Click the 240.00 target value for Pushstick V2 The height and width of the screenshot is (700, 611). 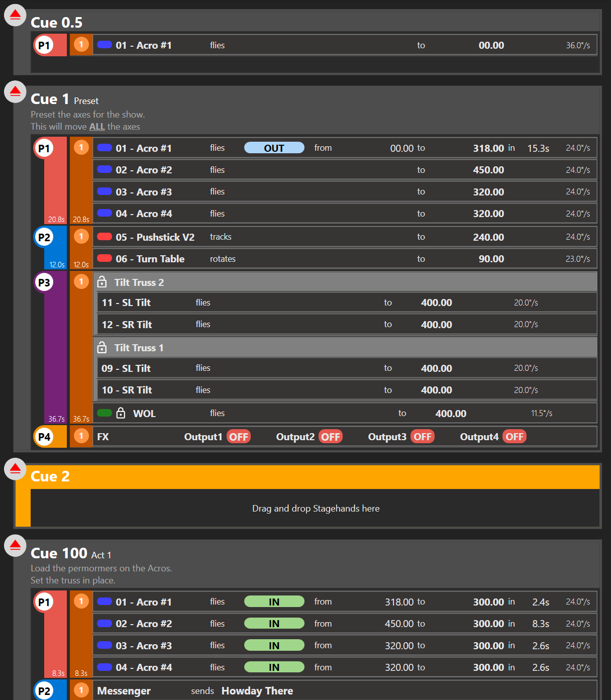click(x=488, y=237)
